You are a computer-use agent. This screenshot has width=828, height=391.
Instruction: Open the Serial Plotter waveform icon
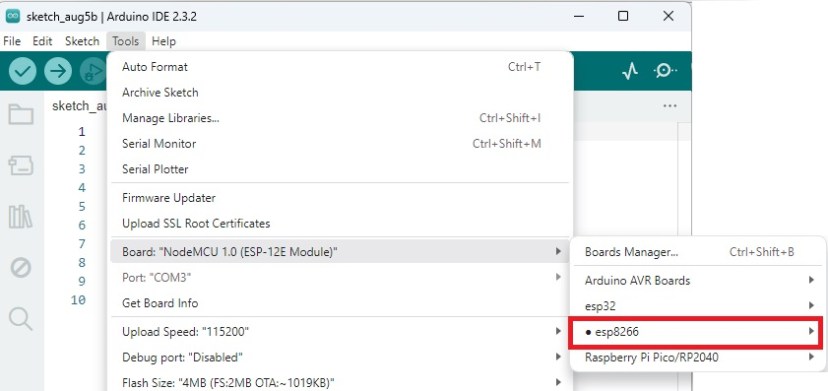click(629, 71)
